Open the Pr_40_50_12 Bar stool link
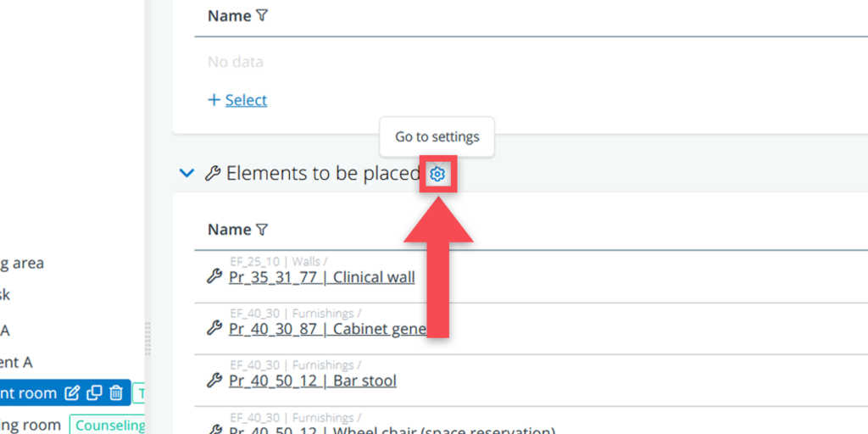The height and width of the screenshot is (434, 868). (312, 381)
